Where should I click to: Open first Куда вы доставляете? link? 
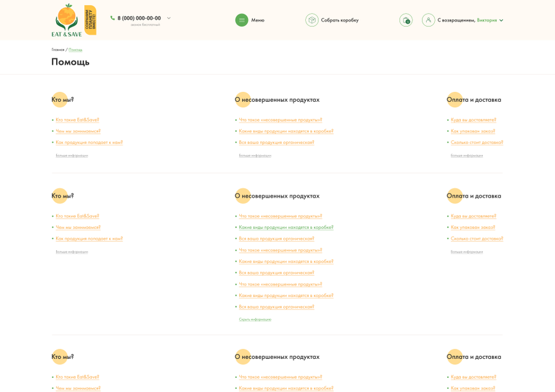coord(473,120)
